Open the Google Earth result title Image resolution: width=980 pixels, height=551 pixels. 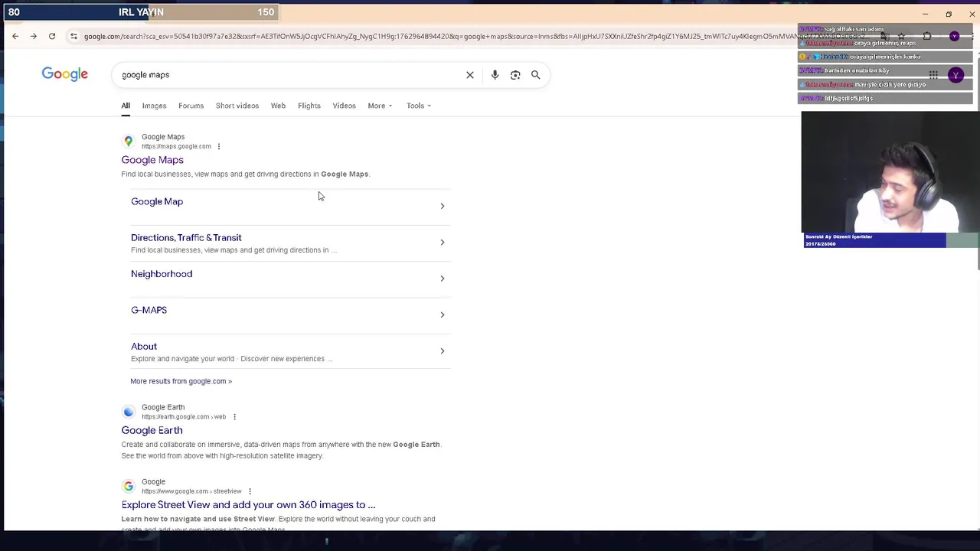pyautogui.click(x=152, y=430)
